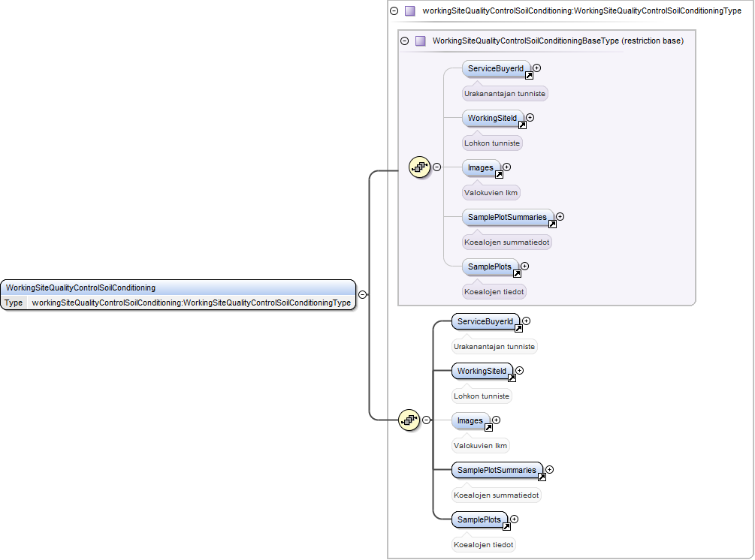
Task: Expand SamplePlotSummaries in the restriction base box
Action: coord(560,216)
